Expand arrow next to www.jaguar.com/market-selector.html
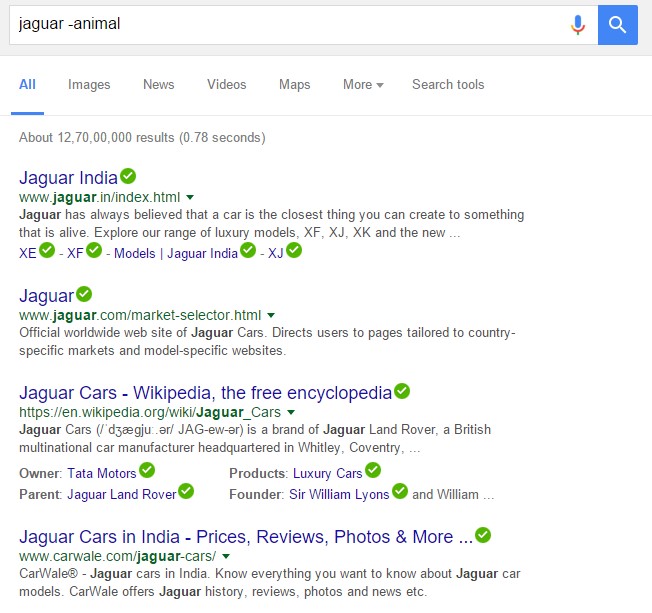The image size is (652, 613). (x=271, y=315)
